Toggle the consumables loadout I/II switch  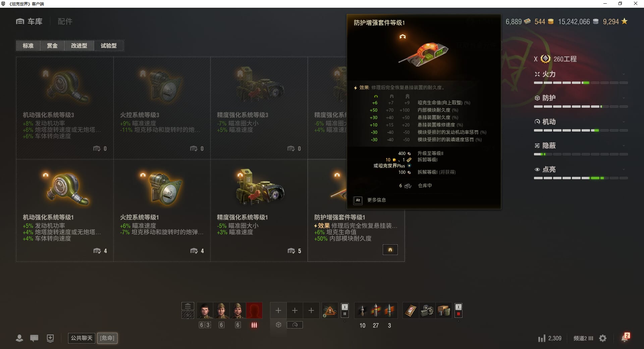[458, 310]
